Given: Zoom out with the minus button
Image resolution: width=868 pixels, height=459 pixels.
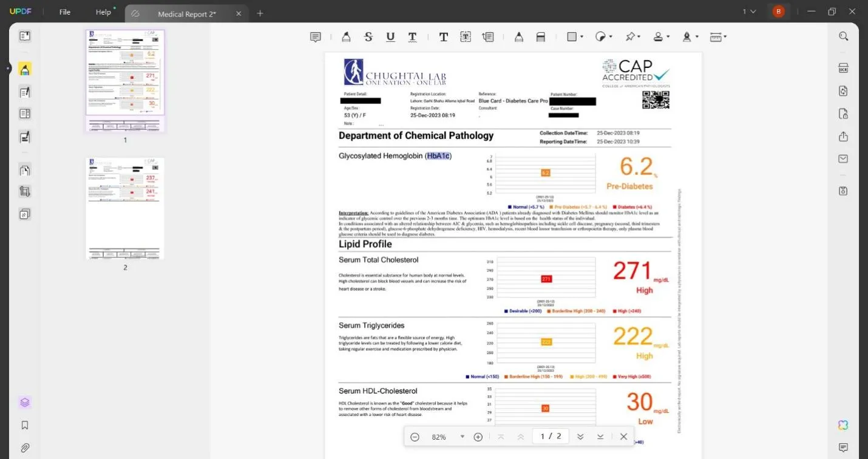Looking at the screenshot, I should tap(415, 437).
